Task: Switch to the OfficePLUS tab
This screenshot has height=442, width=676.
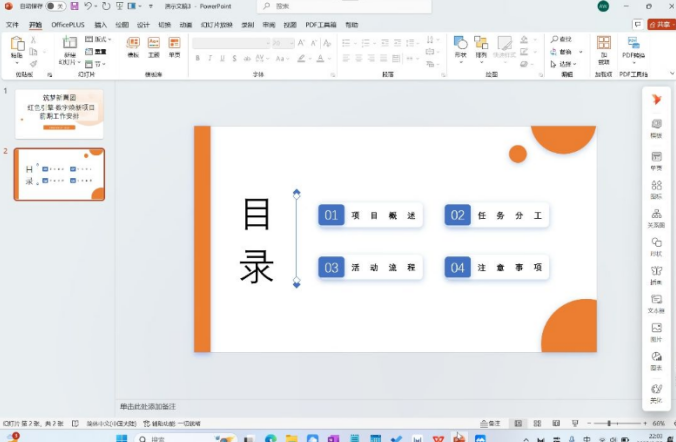Action: pyautogui.click(x=68, y=23)
